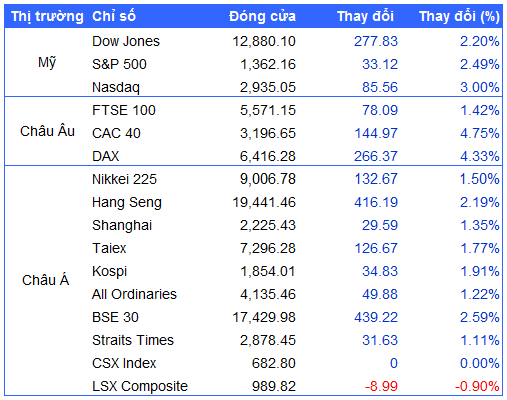Select the Straits Times index name

133,340
